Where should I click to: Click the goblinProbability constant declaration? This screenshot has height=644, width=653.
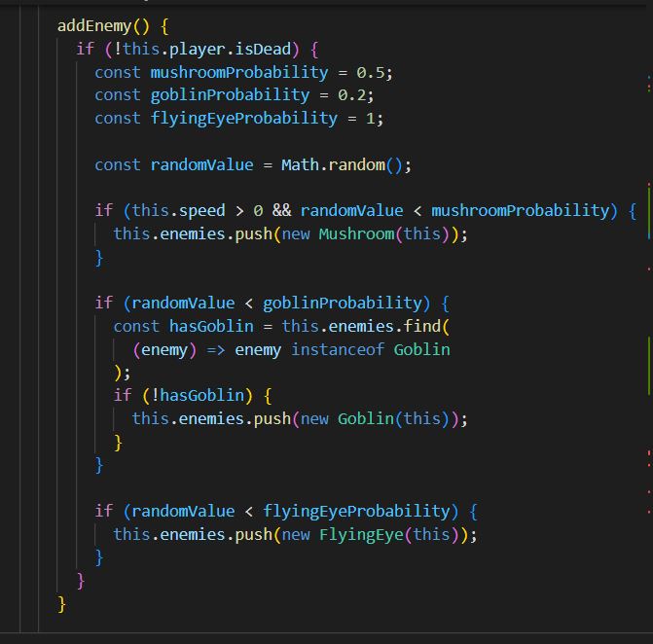click(230, 95)
